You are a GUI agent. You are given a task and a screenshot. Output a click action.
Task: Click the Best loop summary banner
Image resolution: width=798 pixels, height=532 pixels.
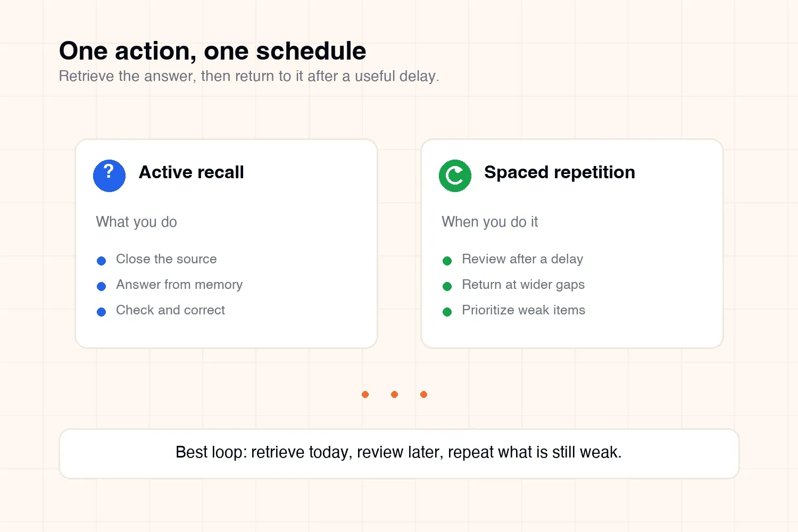tap(399, 454)
